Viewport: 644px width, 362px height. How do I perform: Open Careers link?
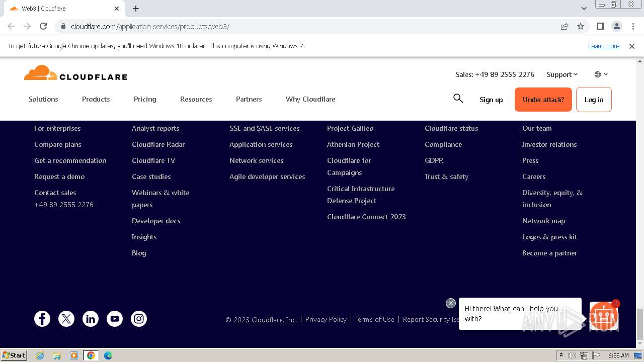click(x=534, y=176)
